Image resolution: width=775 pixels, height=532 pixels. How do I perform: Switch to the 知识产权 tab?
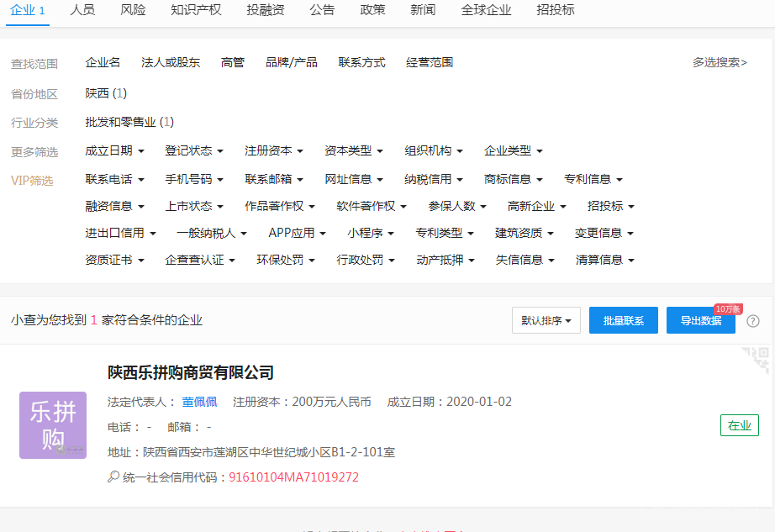pos(196,10)
